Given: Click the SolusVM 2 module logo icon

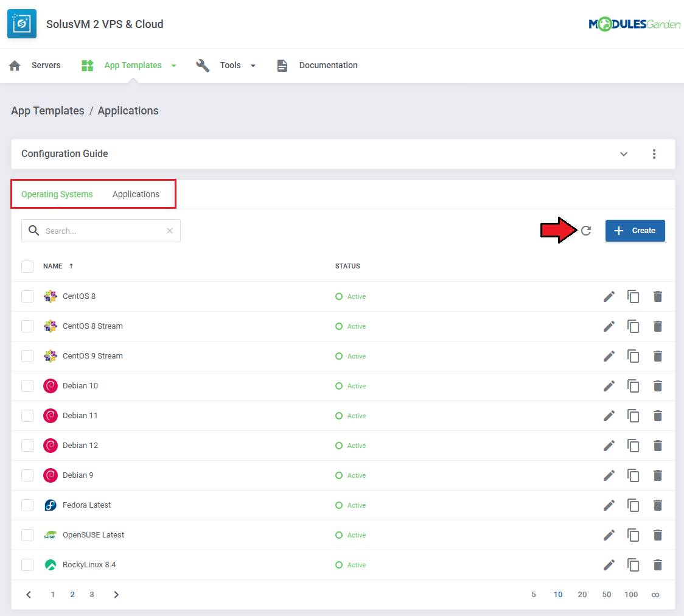Looking at the screenshot, I should (22, 24).
